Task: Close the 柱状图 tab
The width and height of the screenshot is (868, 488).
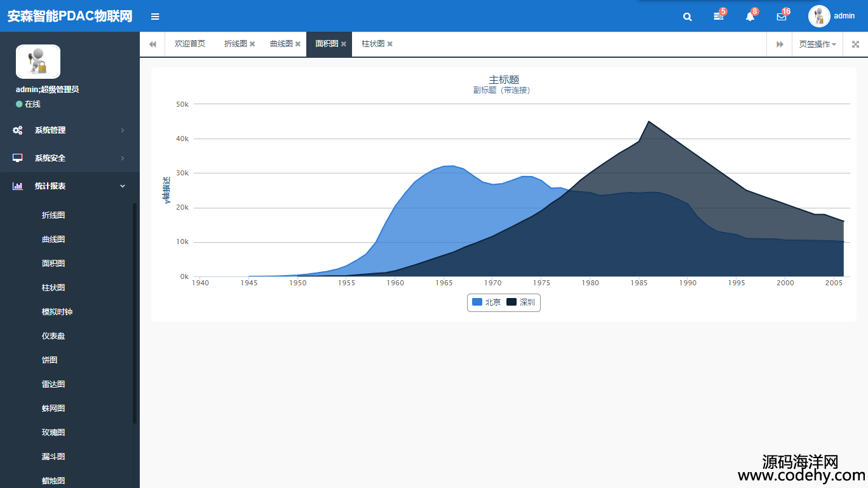Action: coord(390,44)
